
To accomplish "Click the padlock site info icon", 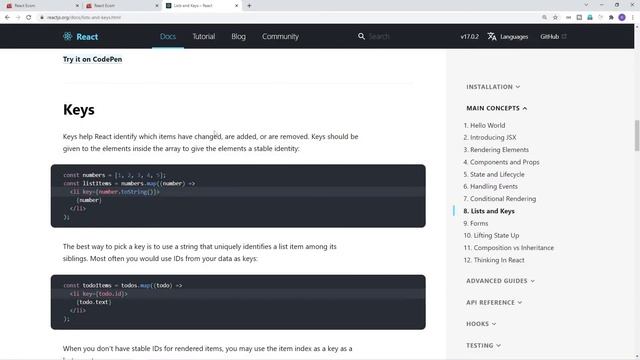I will 42,18.
